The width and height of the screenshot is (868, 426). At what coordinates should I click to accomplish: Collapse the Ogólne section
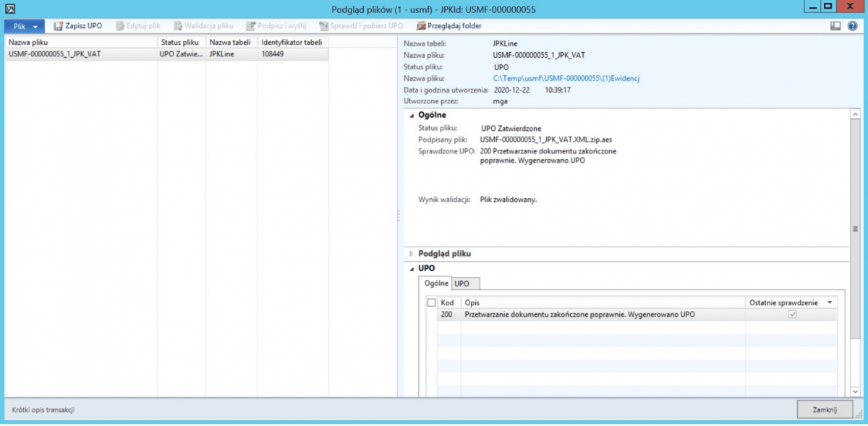click(x=413, y=114)
